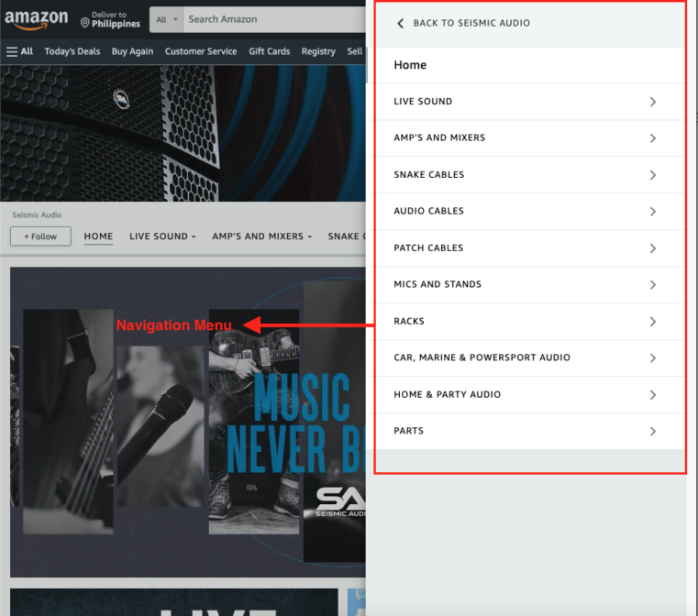
Task: Click the speaker grille hero banner
Action: point(183,134)
